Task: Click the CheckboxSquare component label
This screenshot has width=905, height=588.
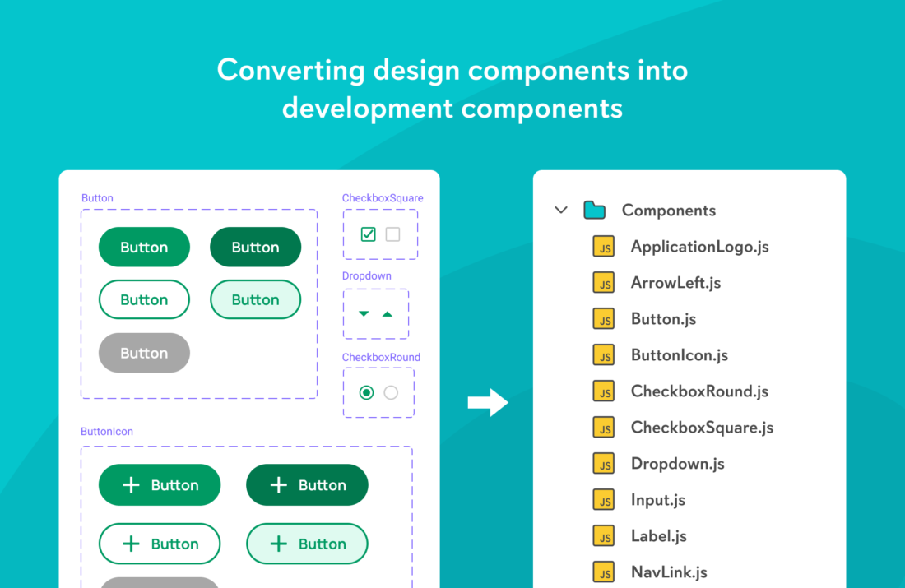Action: [383, 198]
